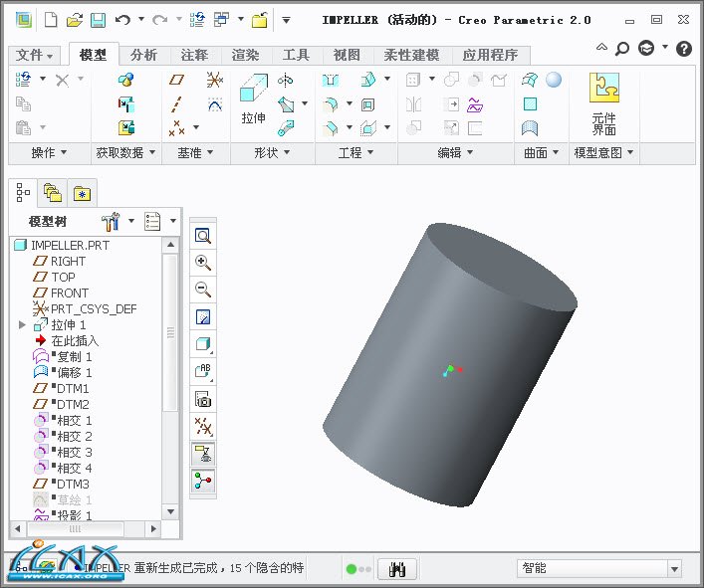Click the Zoom In magnifier icon
704x588 pixels.
pyautogui.click(x=203, y=263)
